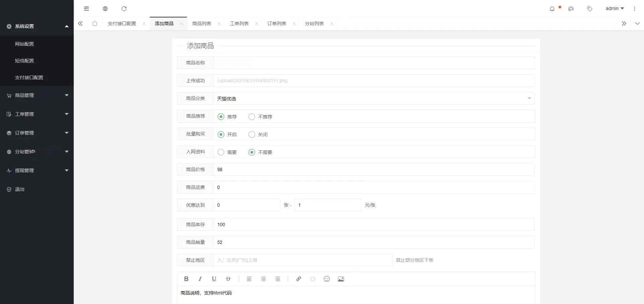This screenshot has height=304, width=644.
Task: Switch to the 订单列表 tab
Action: 277,23
